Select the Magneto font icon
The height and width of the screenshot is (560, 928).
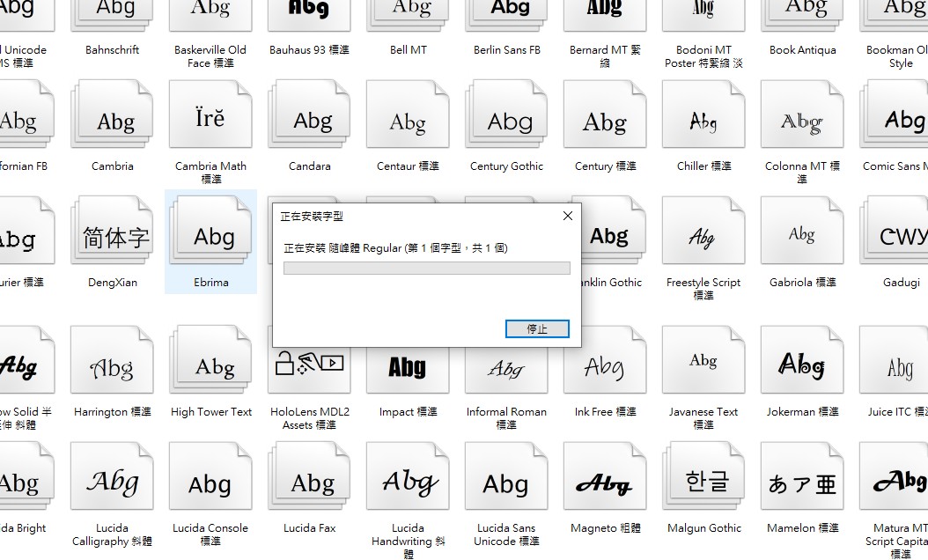pos(605,476)
